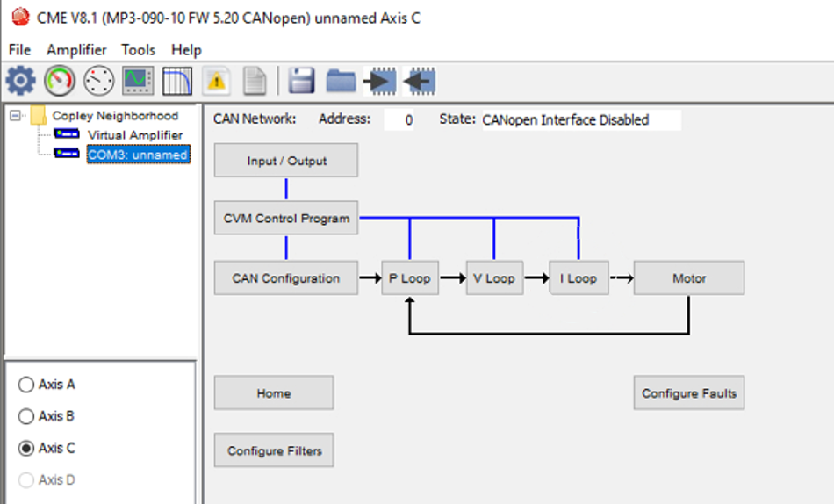Screen dimensions: 834x504
Task: Click the State field CANopen Interface Disabled
Action: pos(581,119)
